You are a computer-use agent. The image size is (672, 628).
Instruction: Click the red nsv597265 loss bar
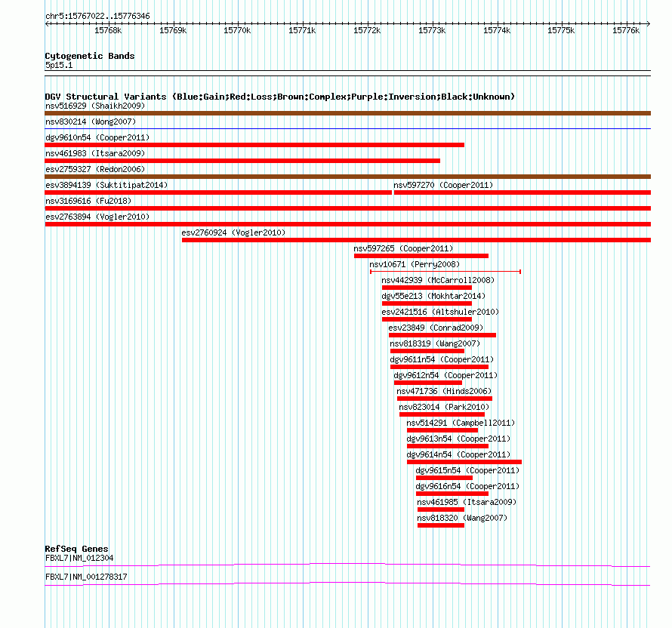tap(421, 256)
